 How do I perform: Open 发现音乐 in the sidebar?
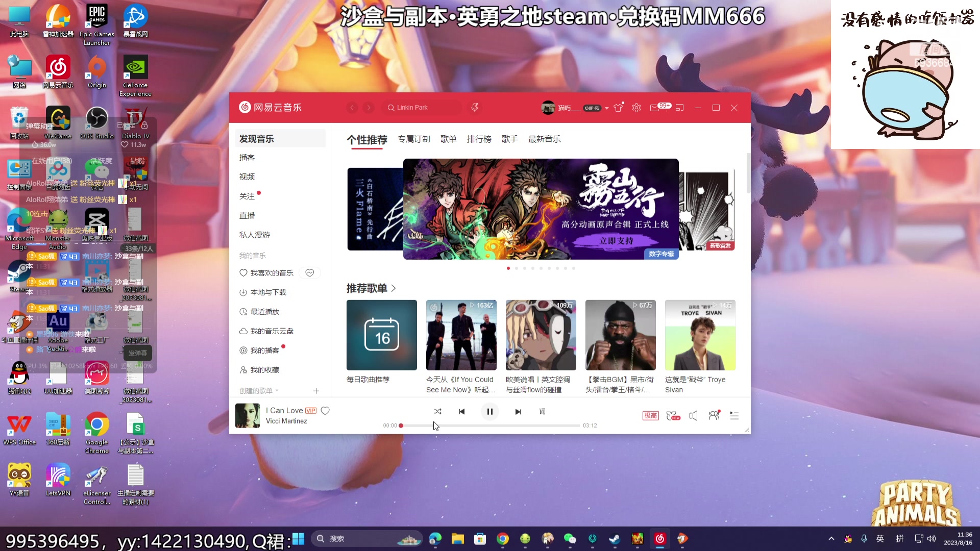coord(280,139)
